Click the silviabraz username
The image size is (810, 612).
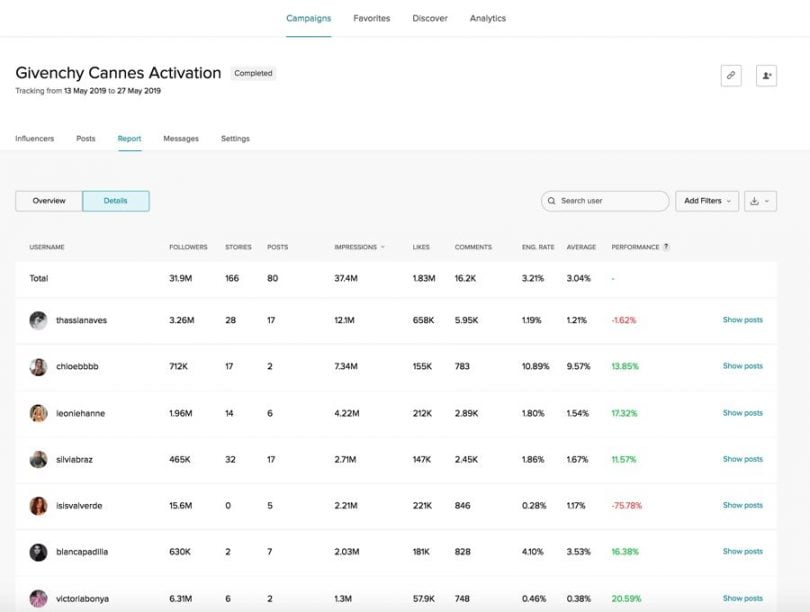(x=74, y=459)
